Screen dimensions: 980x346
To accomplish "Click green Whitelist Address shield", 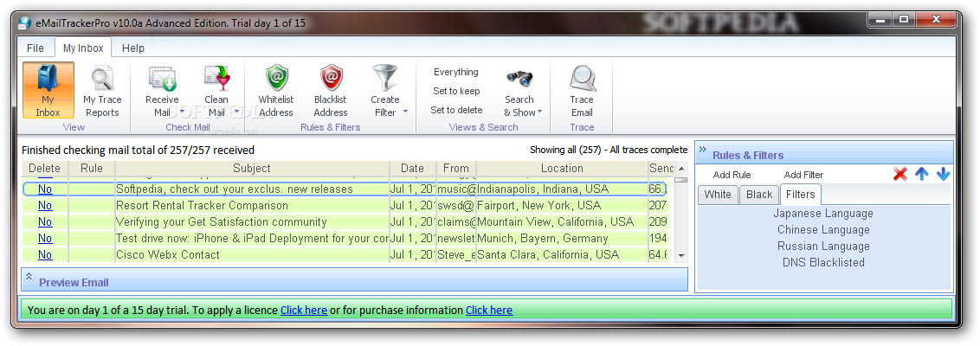I will (275, 78).
